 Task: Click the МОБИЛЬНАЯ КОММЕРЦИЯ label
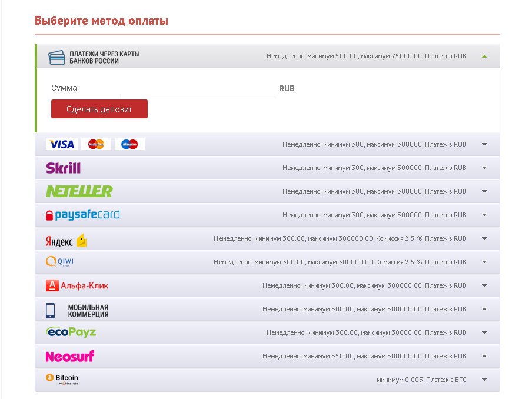[88, 311]
